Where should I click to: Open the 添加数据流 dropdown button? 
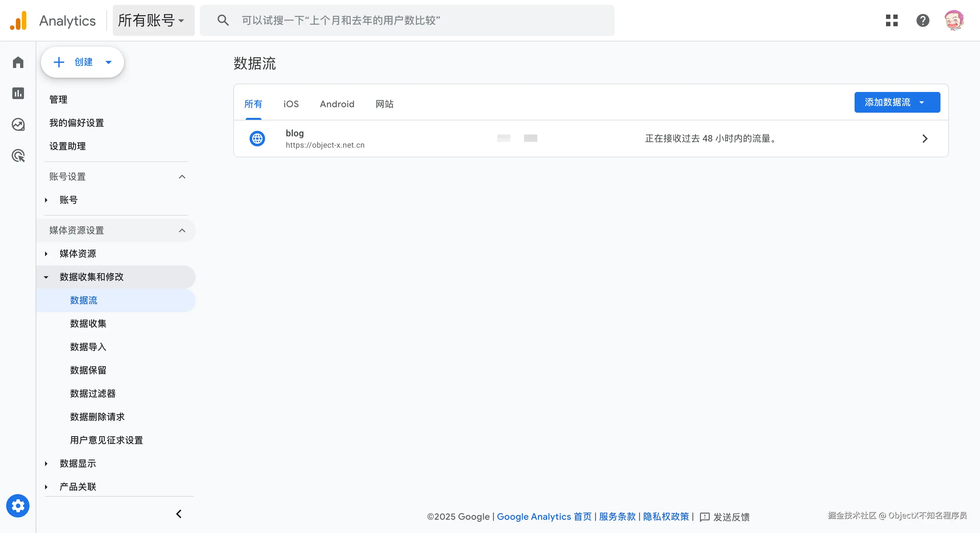pyautogui.click(x=897, y=102)
